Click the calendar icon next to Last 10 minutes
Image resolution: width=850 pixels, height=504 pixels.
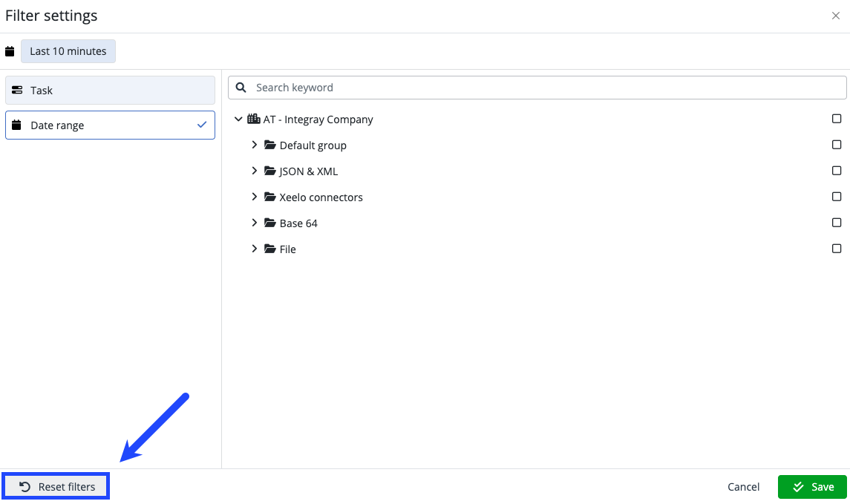pyautogui.click(x=9, y=50)
